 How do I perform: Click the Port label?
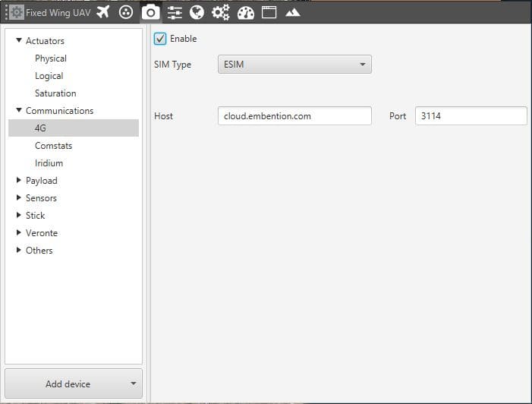coord(398,116)
